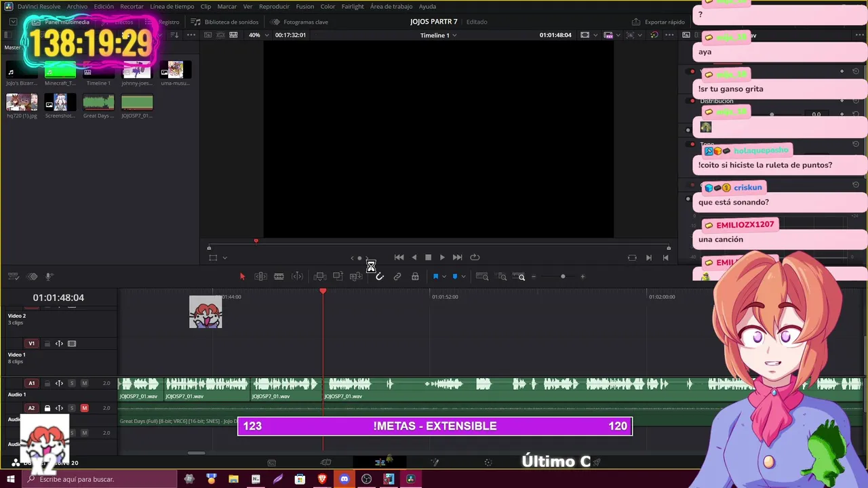Add a blue flag to clip
Screen dimensions: 868x488
pos(435,277)
